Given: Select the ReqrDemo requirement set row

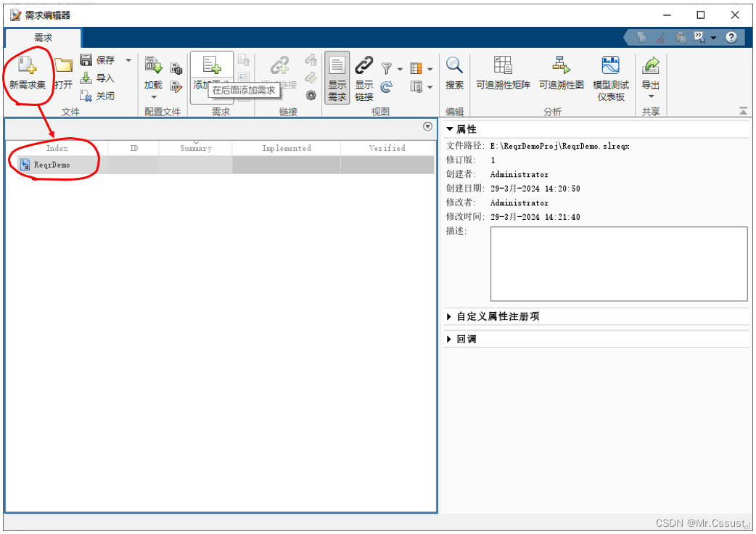Looking at the screenshot, I should pos(52,165).
